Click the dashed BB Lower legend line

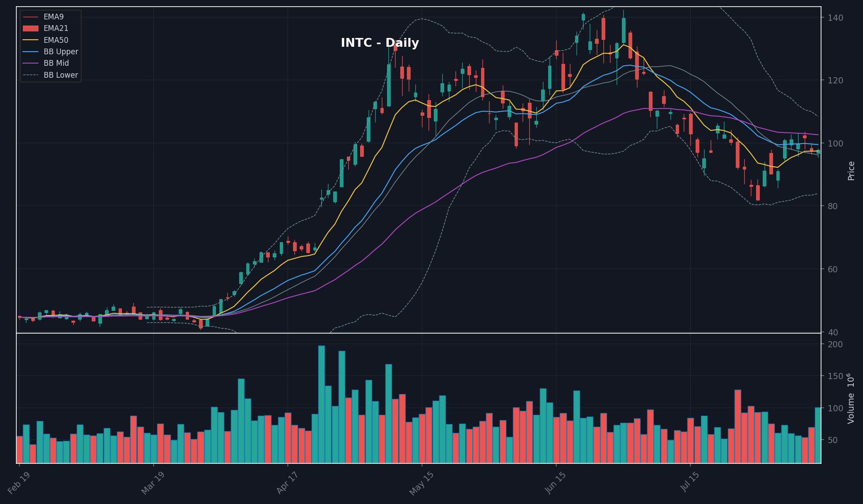(30, 75)
